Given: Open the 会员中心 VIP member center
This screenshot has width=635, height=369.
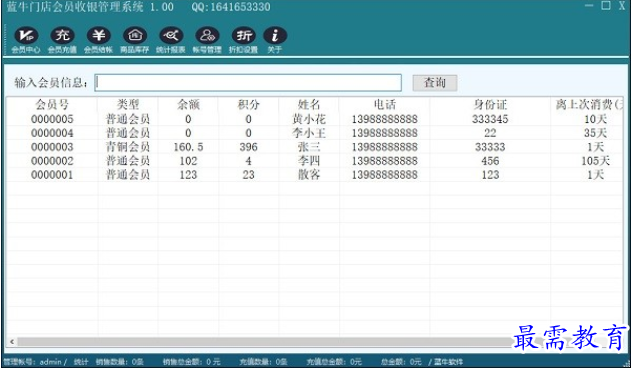Looking at the screenshot, I should coord(26,40).
